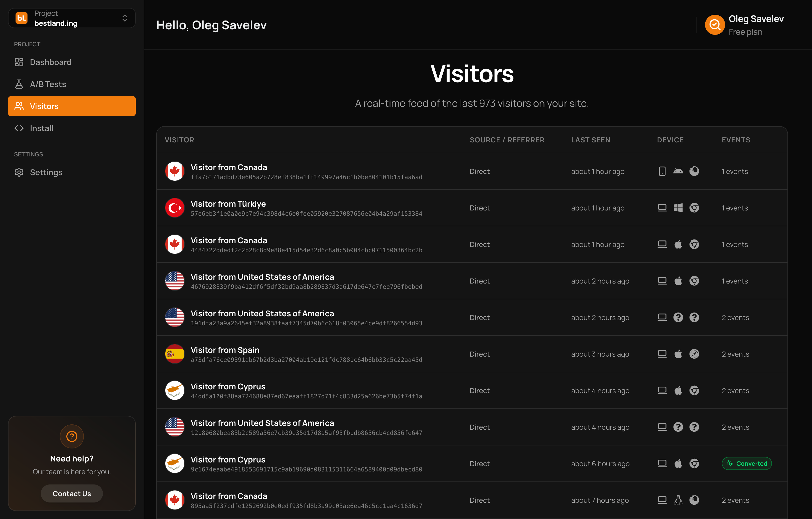Click the bestland.ing project logo icon

pos(22,18)
